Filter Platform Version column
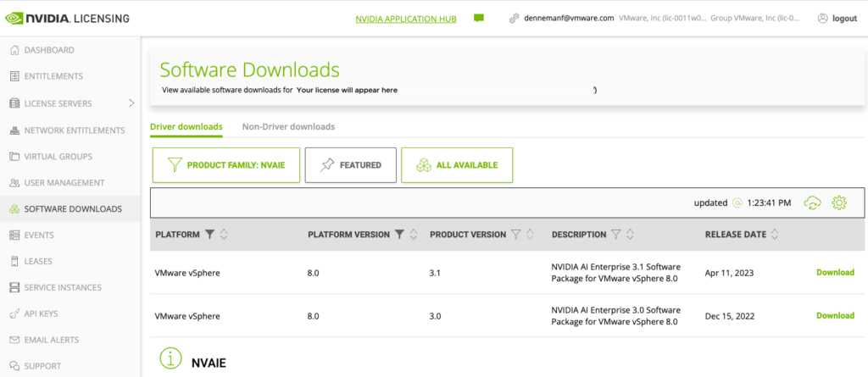868x377 pixels. pos(398,235)
